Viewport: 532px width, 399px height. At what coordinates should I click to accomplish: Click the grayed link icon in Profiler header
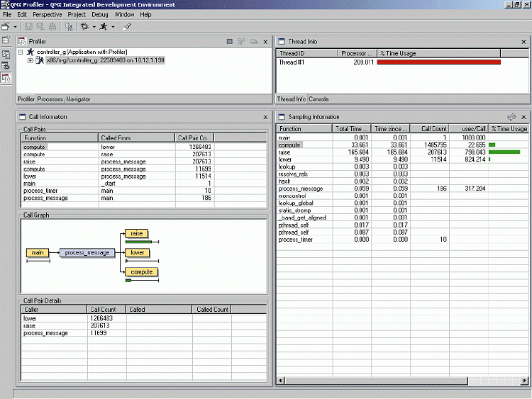pos(241,41)
